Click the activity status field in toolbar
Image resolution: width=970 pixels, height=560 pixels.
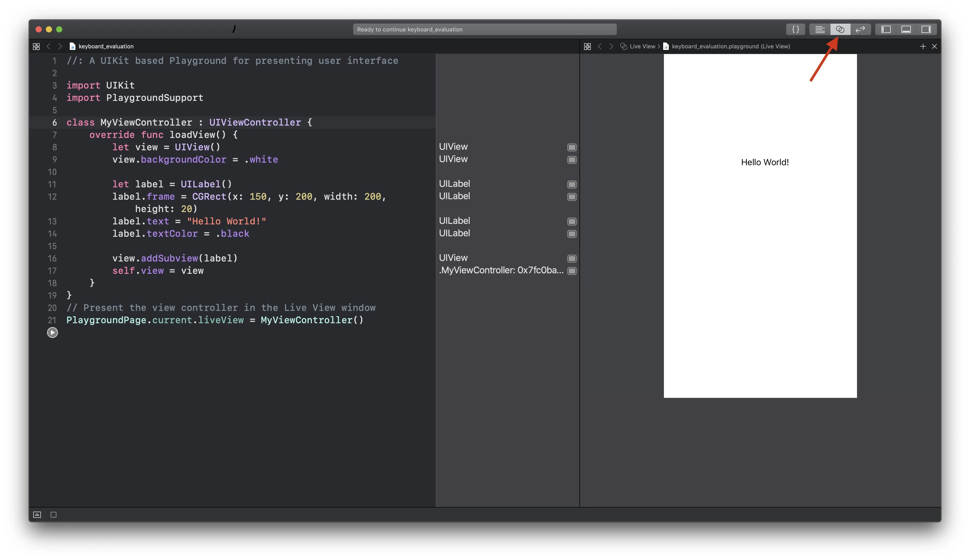coord(484,29)
